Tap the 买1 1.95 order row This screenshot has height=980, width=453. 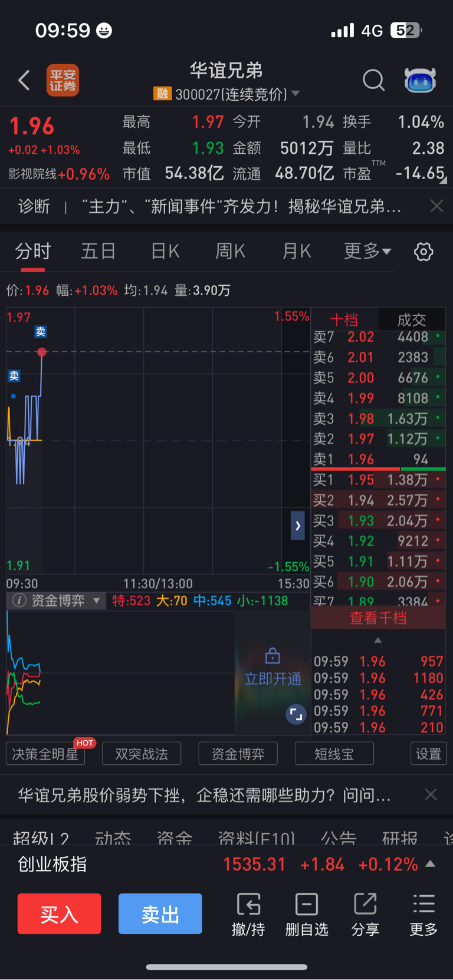pyautogui.click(x=378, y=480)
